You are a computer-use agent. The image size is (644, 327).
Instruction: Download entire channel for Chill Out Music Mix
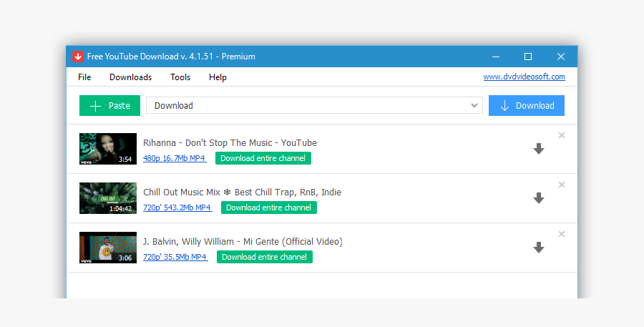coord(268,208)
